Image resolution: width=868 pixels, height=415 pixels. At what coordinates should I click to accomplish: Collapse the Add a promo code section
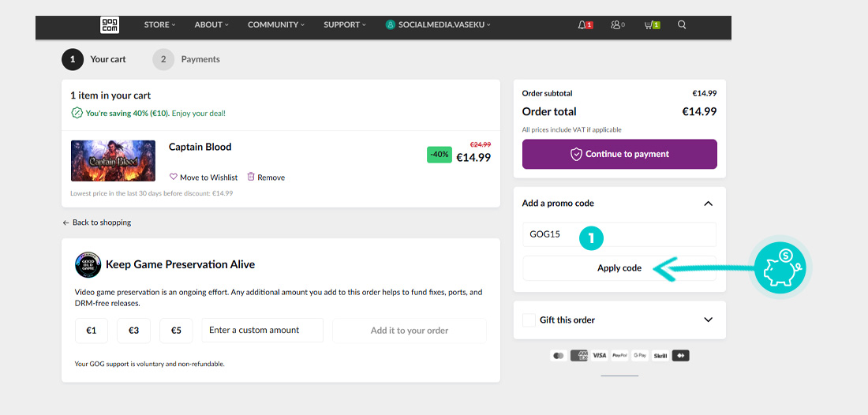tap(708, 204)
